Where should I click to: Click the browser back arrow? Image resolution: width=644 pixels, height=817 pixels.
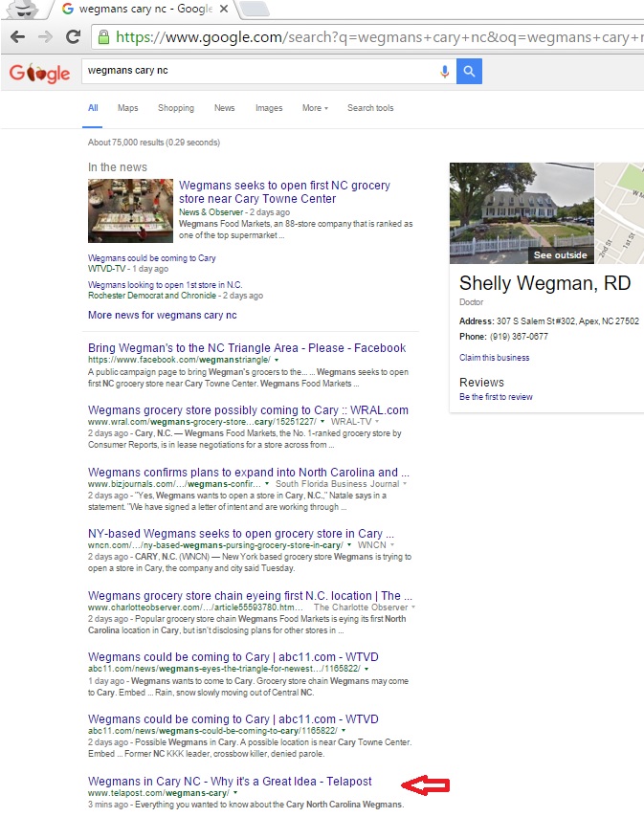click(17, 37)
